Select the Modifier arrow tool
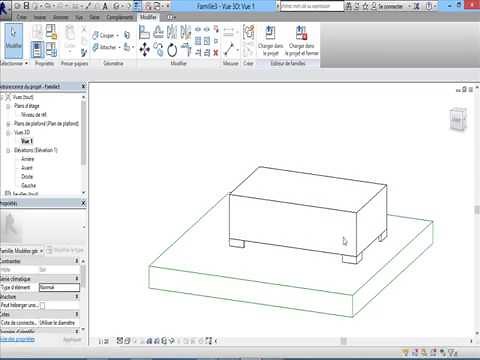480x360 pixels. 14,41
